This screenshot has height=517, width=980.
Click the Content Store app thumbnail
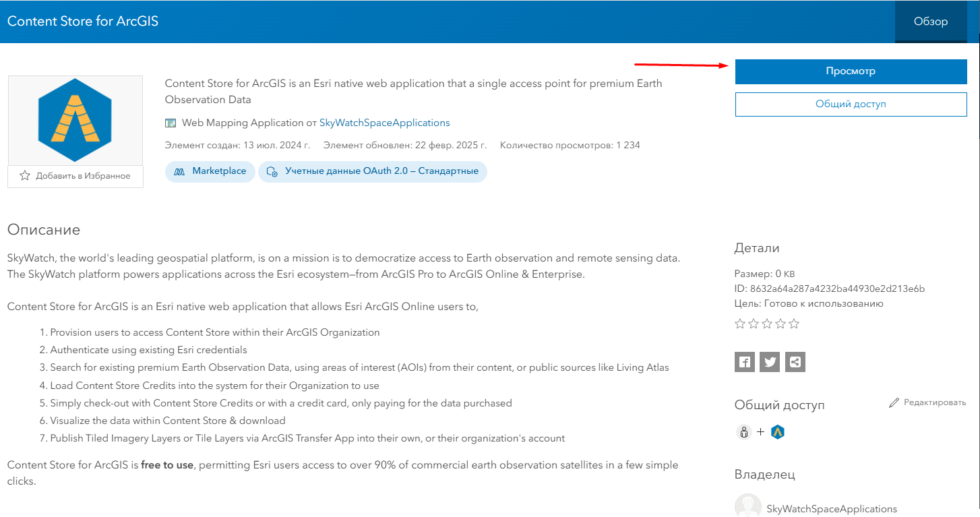pos(75,120)
